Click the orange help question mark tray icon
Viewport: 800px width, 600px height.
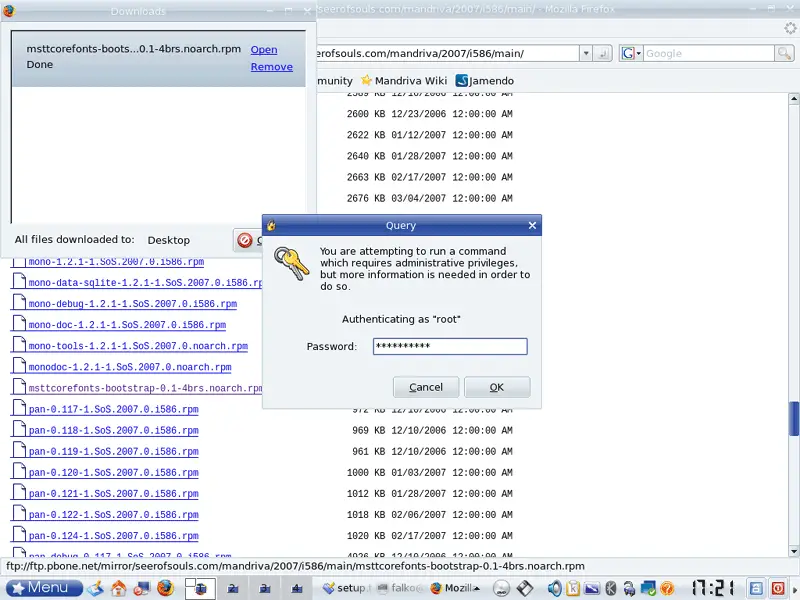(667, 588)
